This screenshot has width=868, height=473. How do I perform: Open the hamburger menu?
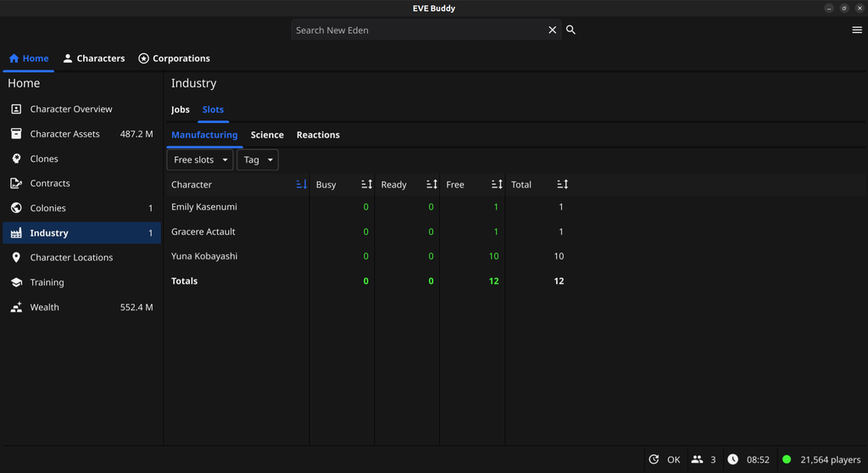pos(857,30)
